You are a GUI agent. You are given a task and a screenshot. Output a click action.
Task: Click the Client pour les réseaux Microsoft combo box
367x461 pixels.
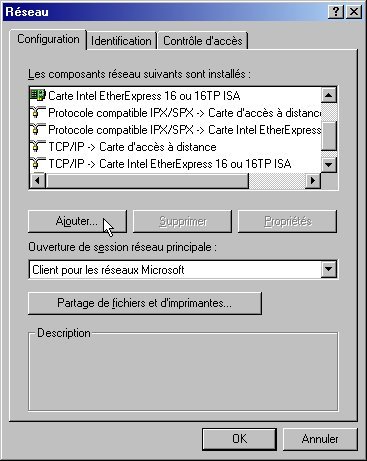[183, 269]
